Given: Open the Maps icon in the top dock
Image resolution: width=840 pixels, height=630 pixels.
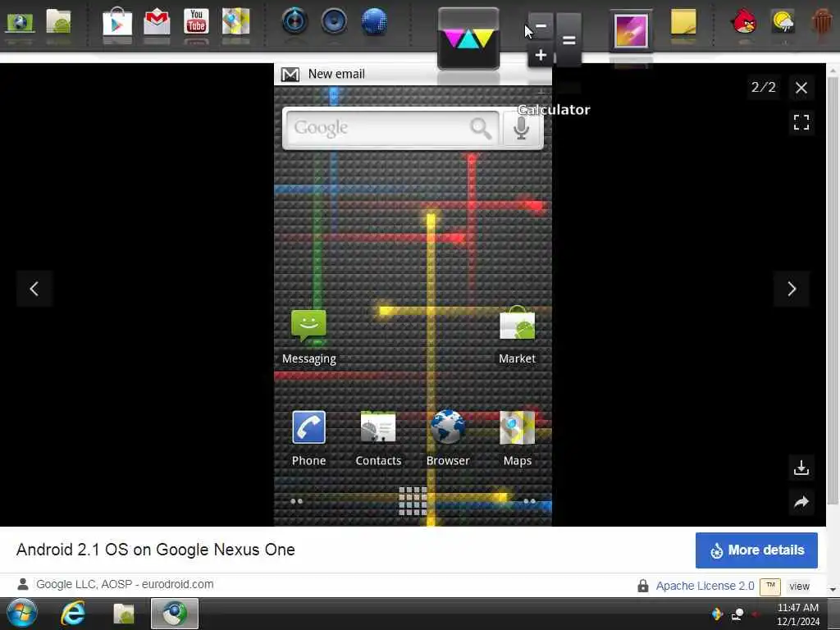Looking at the screenshot, I should coord(235,22).
